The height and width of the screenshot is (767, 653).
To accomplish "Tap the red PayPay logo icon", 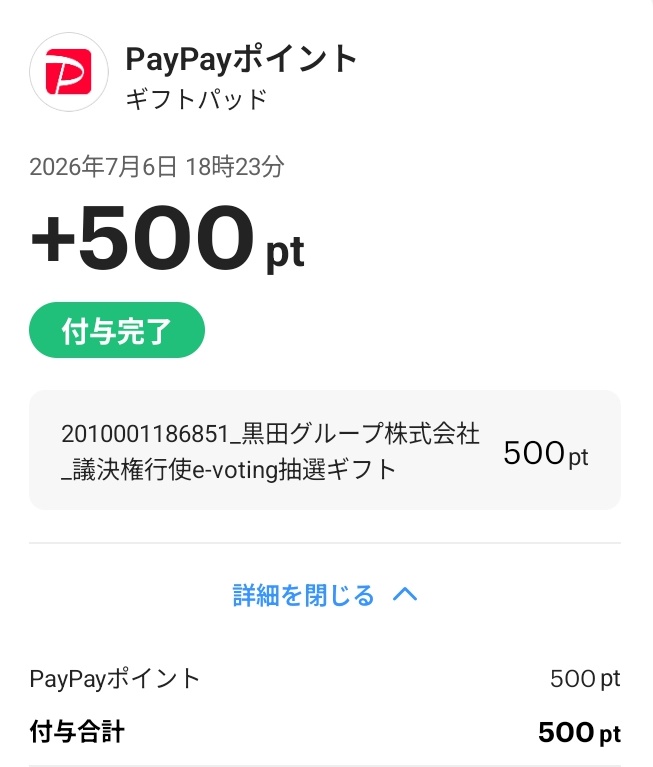I will point(68,71).
